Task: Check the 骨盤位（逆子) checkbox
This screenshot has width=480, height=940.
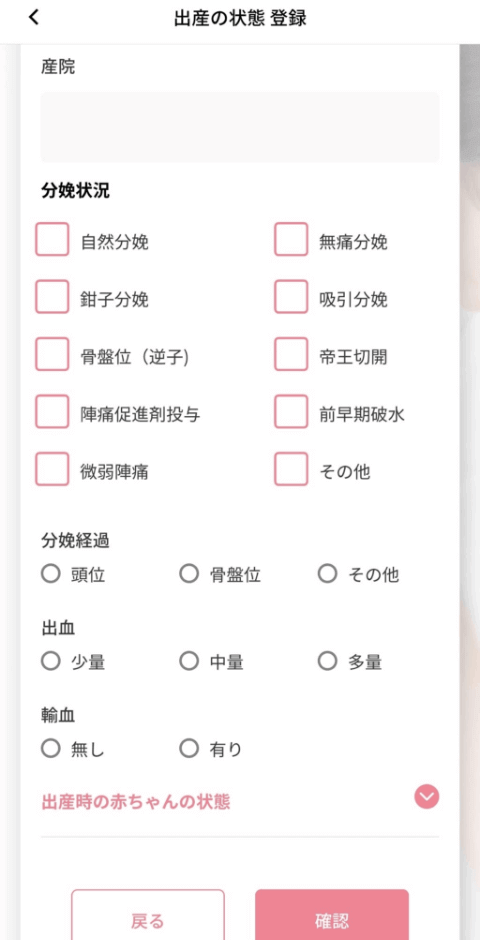Action: click(x=52, y=354)
